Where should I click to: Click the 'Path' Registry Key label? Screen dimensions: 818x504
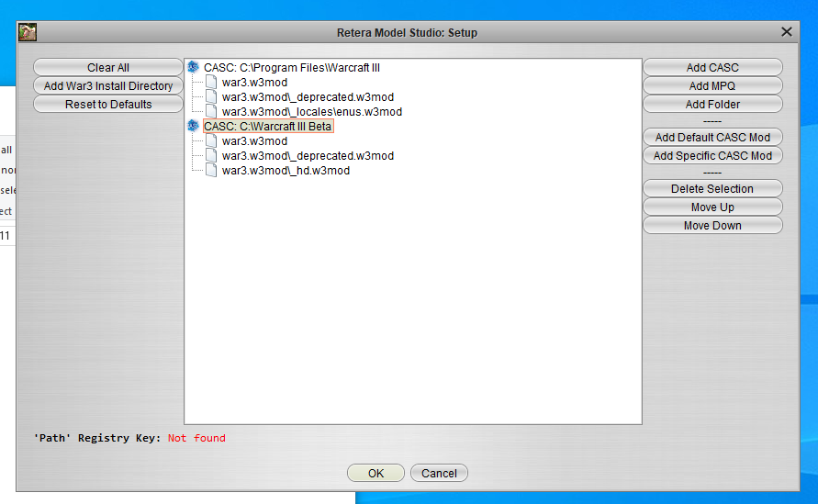pyautogui.click(x=97, y=438)
